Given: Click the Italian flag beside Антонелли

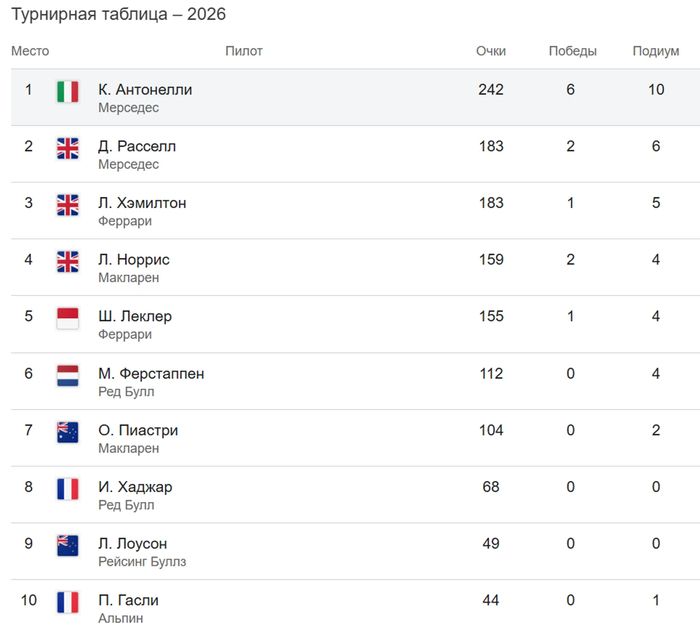Looking at the screenshot, I should (68, 92).
